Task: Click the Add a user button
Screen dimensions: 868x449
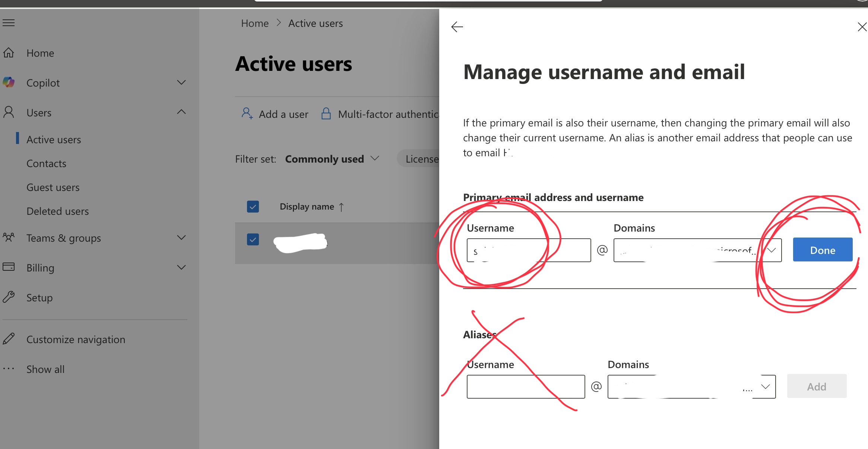Action: pyautogui.click(x=275, y=114)
